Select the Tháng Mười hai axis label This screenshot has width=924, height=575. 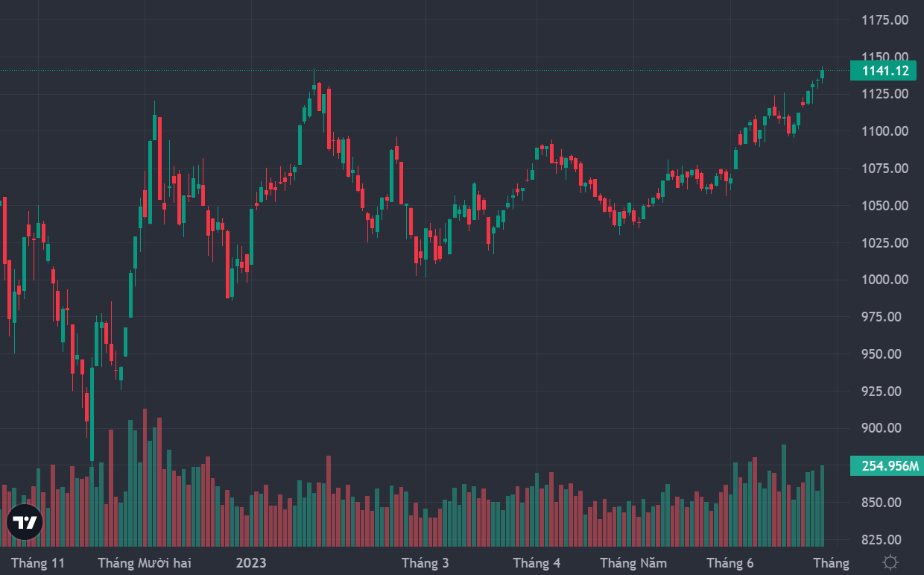(145, 563)
